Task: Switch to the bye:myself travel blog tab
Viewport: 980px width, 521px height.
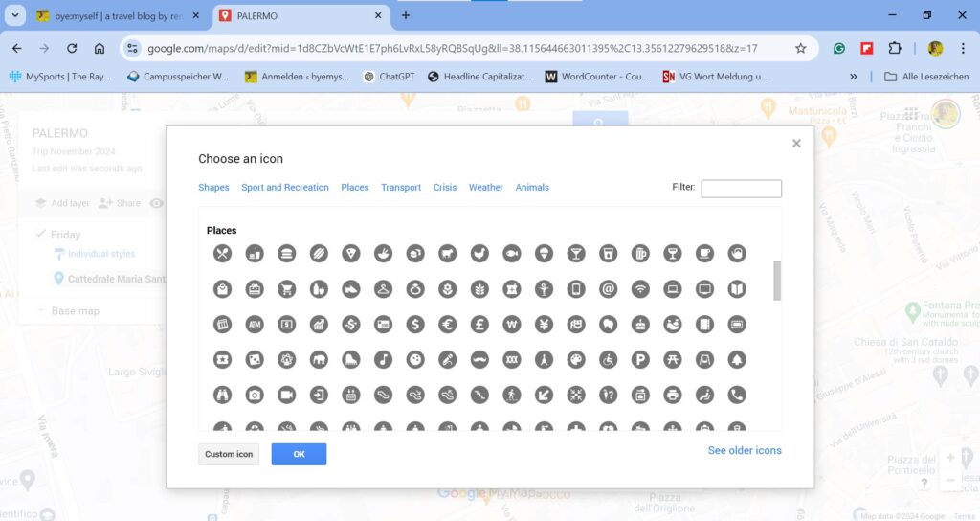Action: [118, 15]
